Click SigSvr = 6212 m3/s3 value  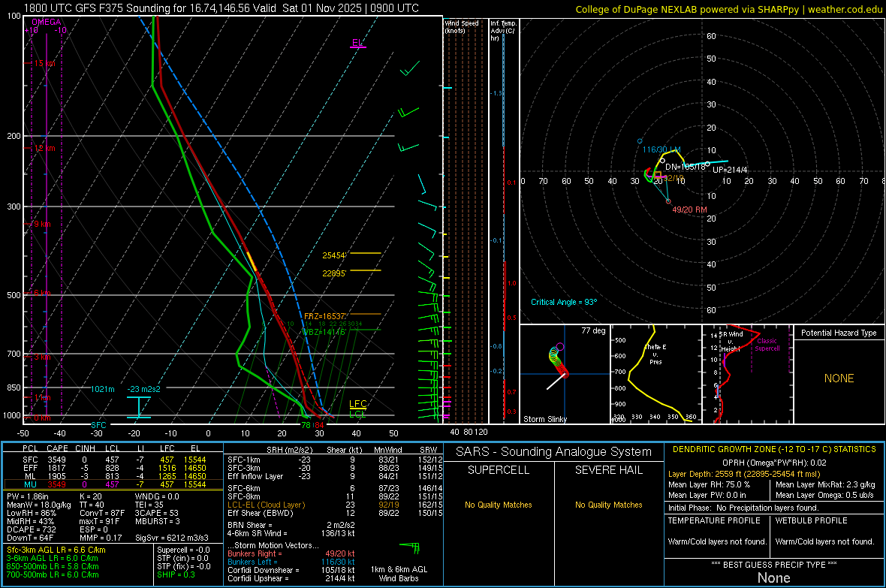tap(172, 538)
